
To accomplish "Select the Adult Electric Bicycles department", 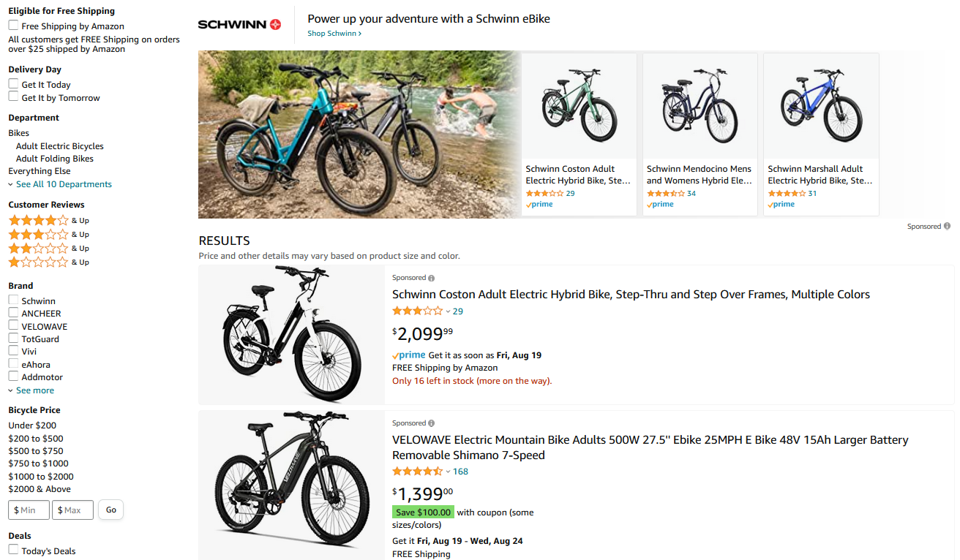I will 60,146.
